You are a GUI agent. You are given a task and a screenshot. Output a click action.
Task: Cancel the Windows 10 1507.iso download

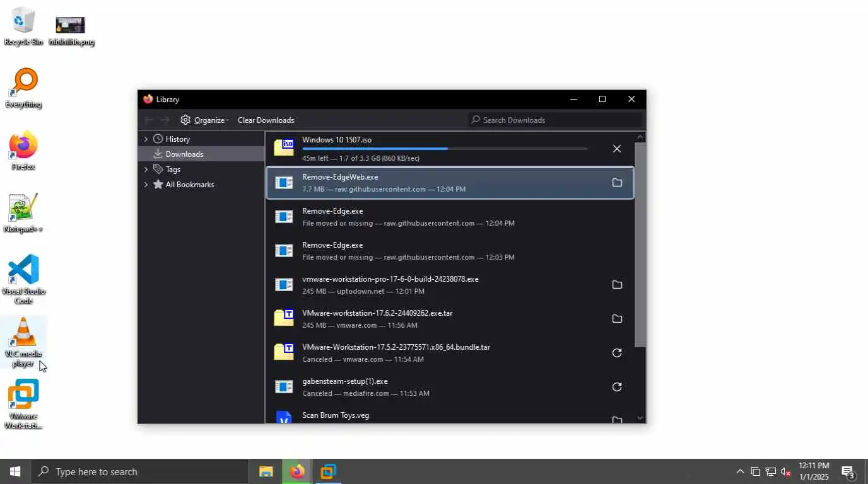pyautogui.click(x=617, y=149)
